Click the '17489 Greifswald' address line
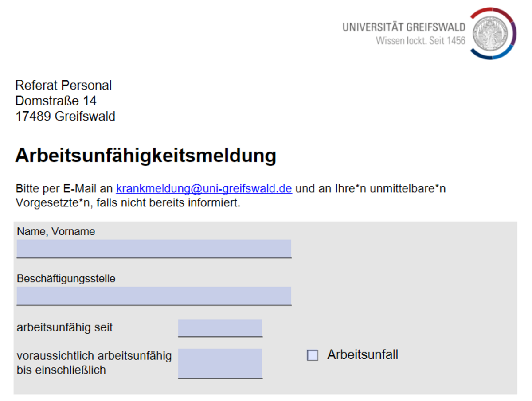The width and height of the screenshot is (532, 401). click(65, 117)
